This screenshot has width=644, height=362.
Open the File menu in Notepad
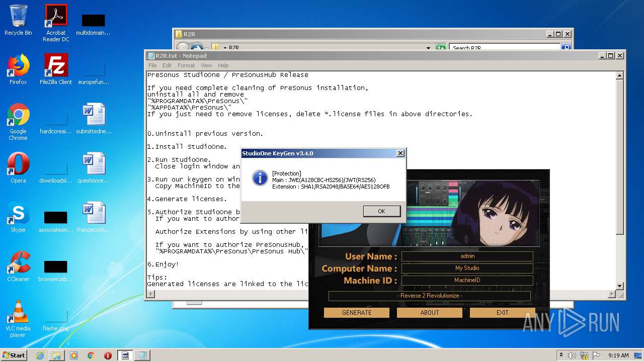pos(152,65)
